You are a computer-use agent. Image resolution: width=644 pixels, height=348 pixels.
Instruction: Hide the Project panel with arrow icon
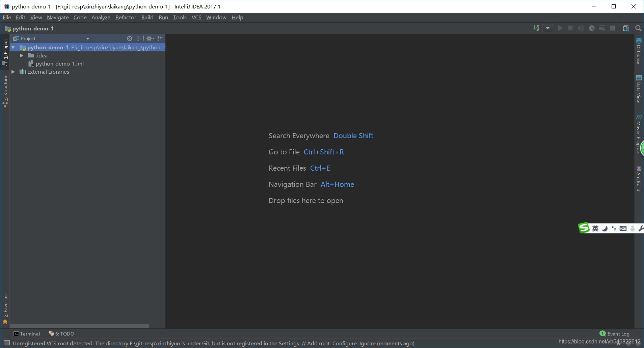pyautogui.click(x=160, y=39)
